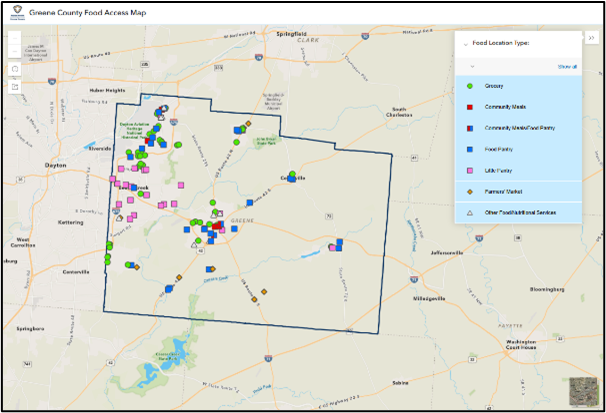This screenshot has width=606, height=413.
Task: Click the pink Little Pantry color swatch
Action: click(x=469, y=171)
